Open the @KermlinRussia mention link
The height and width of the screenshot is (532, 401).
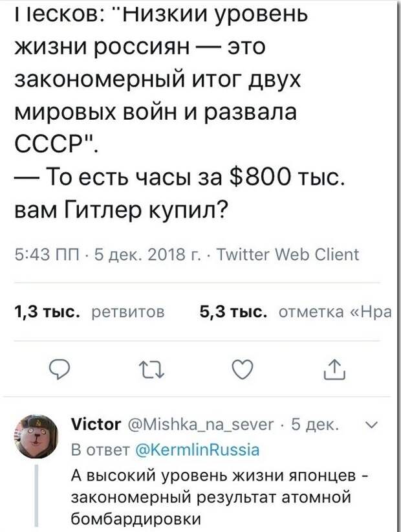tap(197, 450)
